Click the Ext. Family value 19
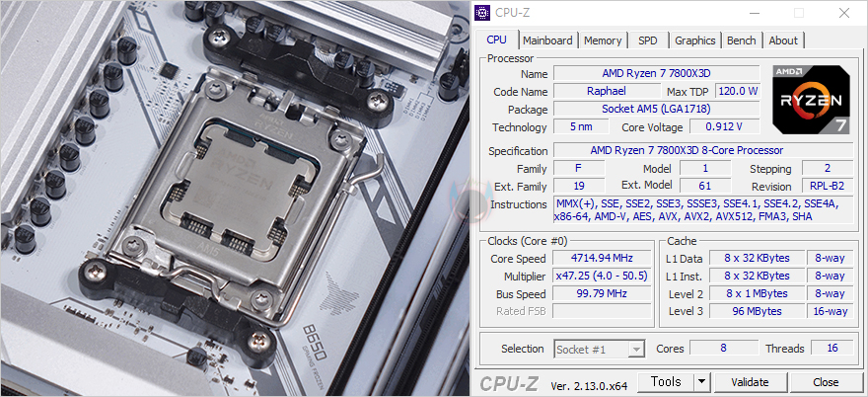Screen dimensions: 868x397 point(579,186)
